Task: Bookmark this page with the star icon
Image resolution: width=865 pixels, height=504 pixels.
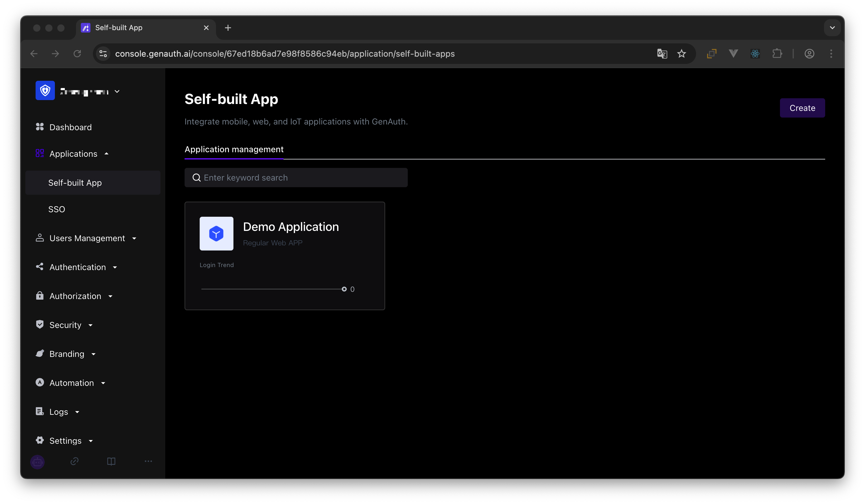Action: (x=682, y=54)
